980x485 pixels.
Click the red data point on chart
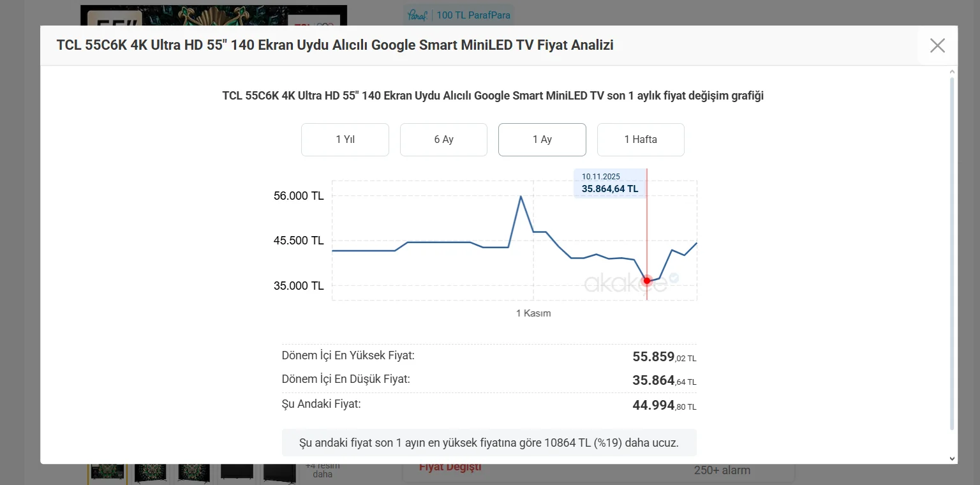(x=647, y=281)
